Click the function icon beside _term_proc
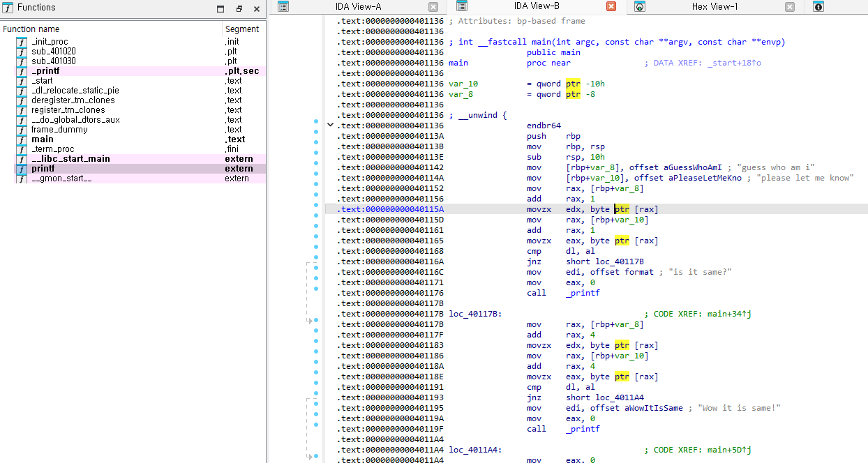 click(x=22, y=149)
